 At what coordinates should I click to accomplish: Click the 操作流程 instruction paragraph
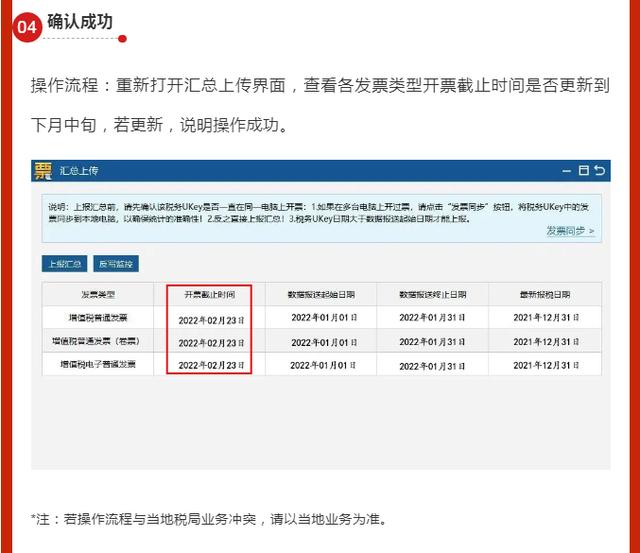(320, 105)
